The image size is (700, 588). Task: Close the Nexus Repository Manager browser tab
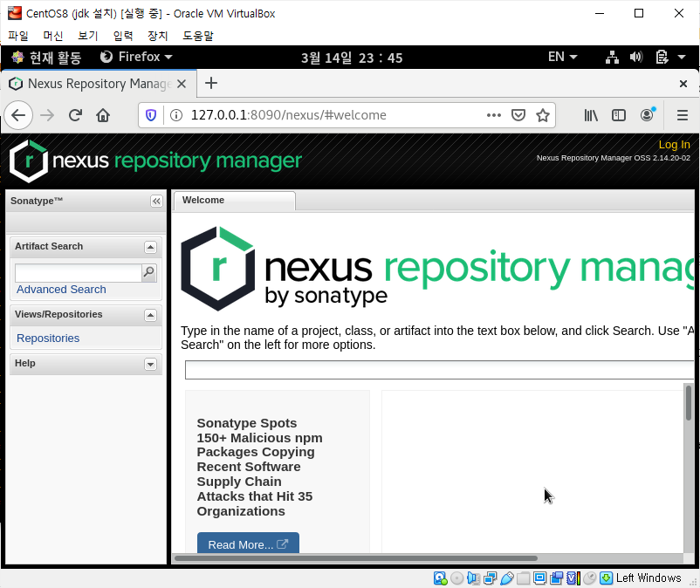[182, 84]
